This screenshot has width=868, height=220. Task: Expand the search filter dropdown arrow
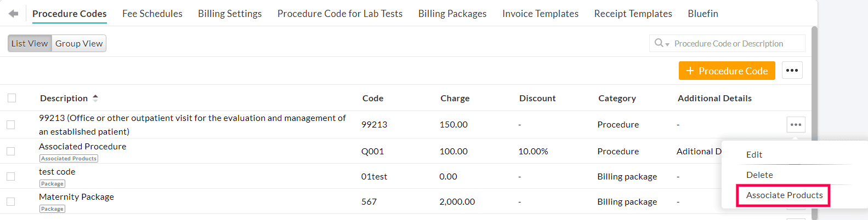pos(667,44)
